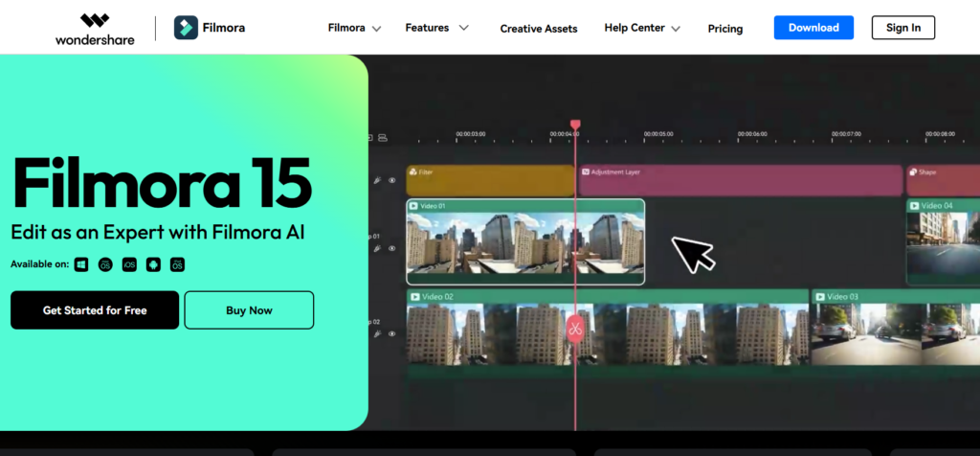Click the iPadOS platform icon
This screenshot has height=456, width=980.
[x=177, y=264]
